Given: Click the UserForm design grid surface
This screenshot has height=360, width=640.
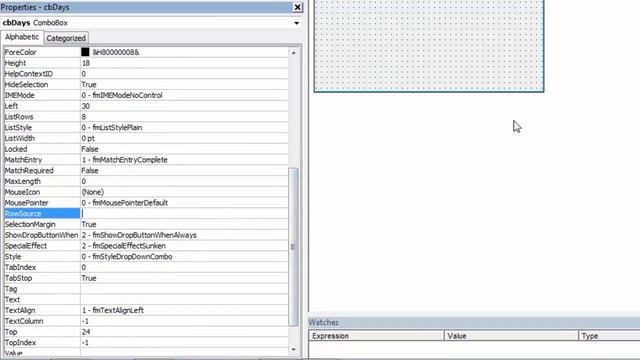Looking at the screenshot, I should tap(429, 45).
